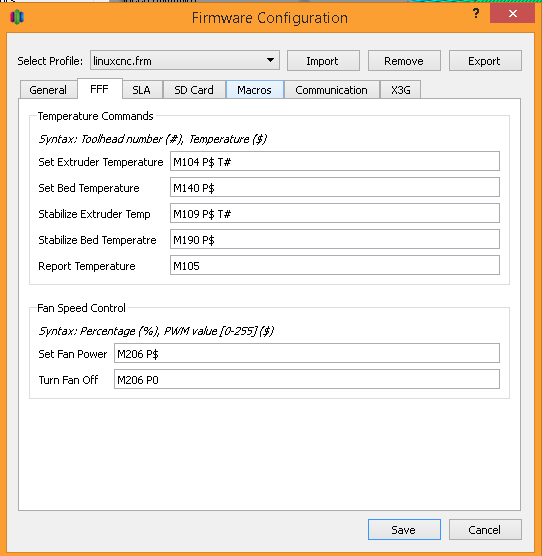Switch to the General tab
Screen dimensions: 542x556
pyautogui.click(x=48, y=90)
